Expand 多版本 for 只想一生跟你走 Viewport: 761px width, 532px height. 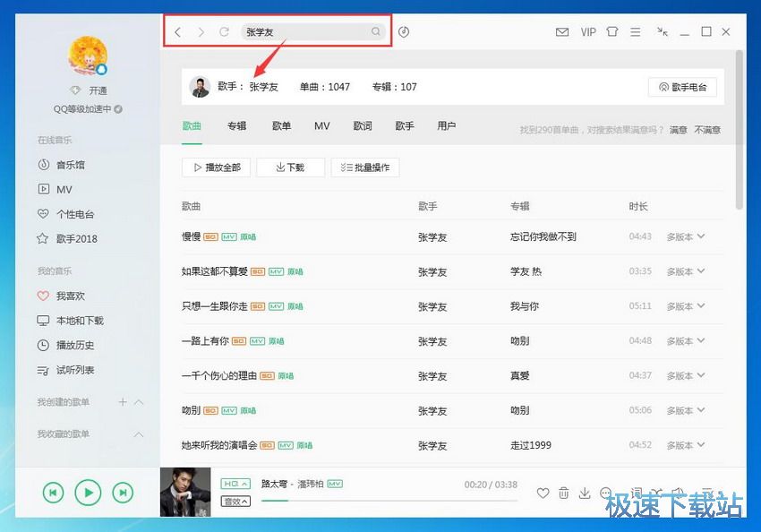[685, 306]
